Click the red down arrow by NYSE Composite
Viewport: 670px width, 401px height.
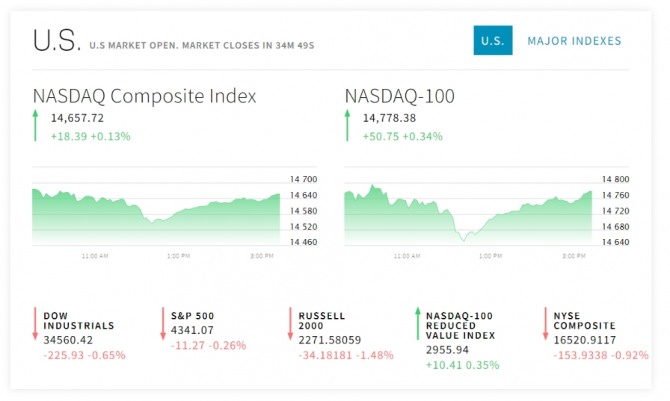(545, 324)
